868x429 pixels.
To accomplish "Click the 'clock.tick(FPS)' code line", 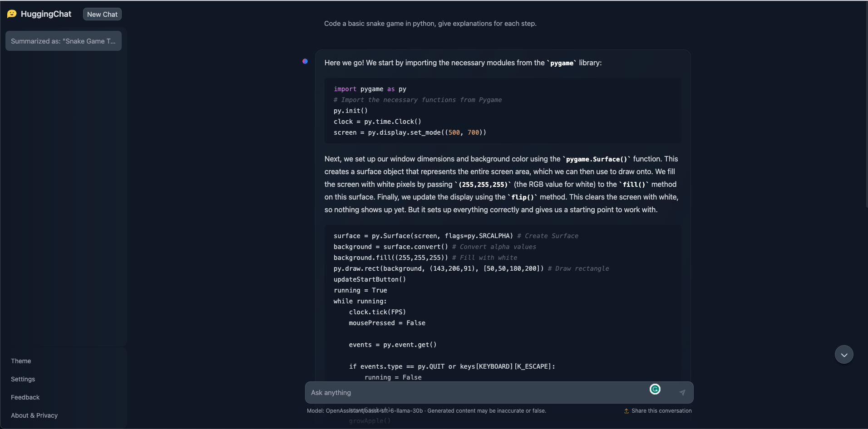I will click(x=377, y=312).
